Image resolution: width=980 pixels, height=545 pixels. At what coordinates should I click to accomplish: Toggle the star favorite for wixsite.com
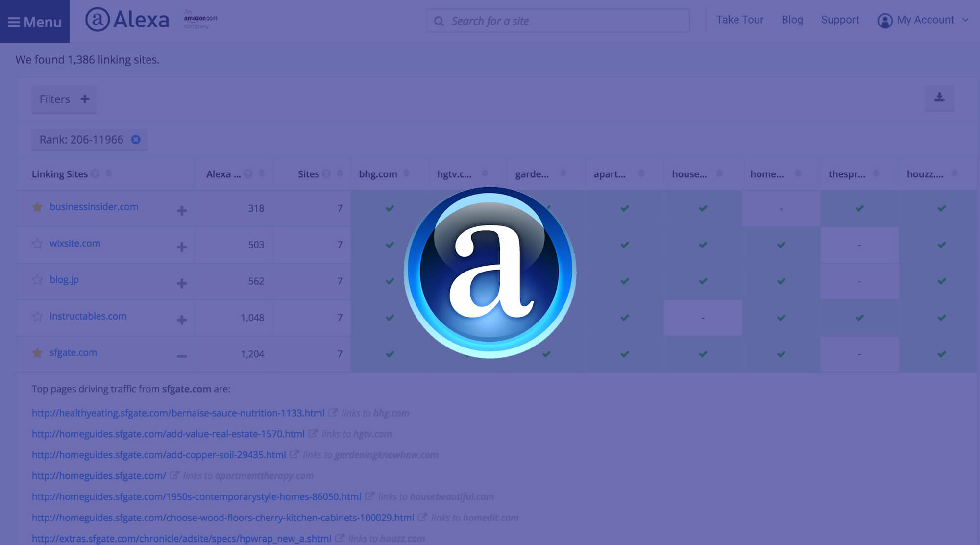pos(37,244)
